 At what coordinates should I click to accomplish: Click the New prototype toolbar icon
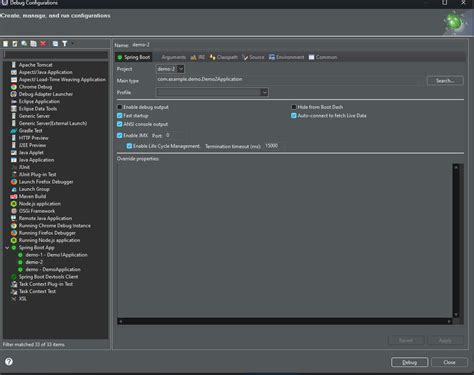pyautogui.click(x=15, y=44)
